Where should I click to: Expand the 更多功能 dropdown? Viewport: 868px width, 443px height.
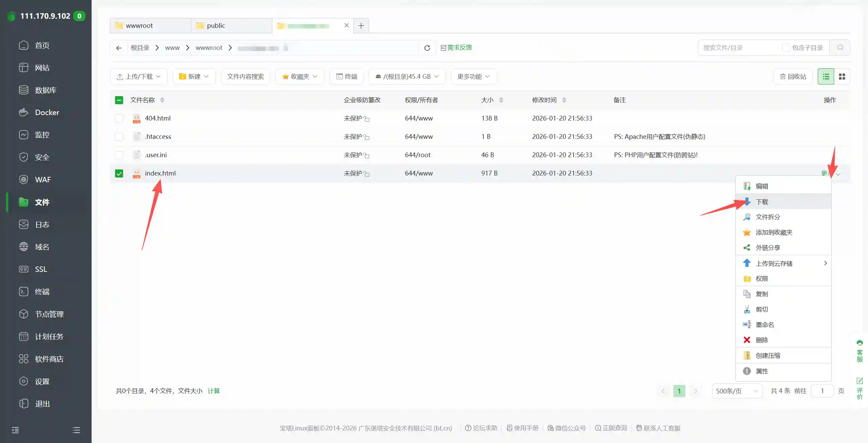point(474,76)
